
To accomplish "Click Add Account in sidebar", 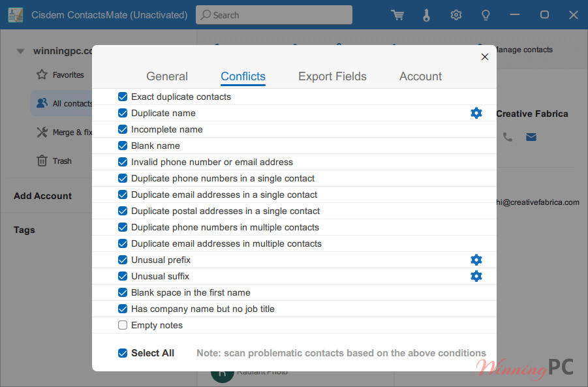I will point(43,196).
